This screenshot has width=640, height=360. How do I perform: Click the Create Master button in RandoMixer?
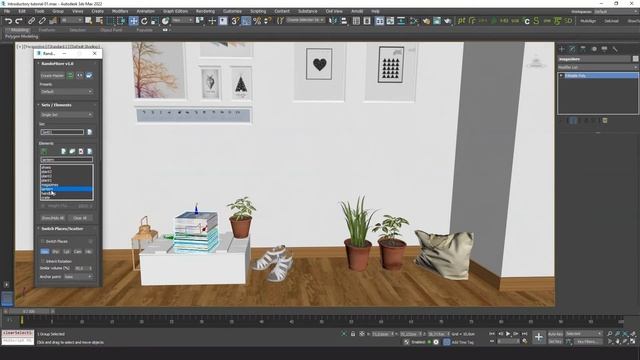[x=52, y=76]
